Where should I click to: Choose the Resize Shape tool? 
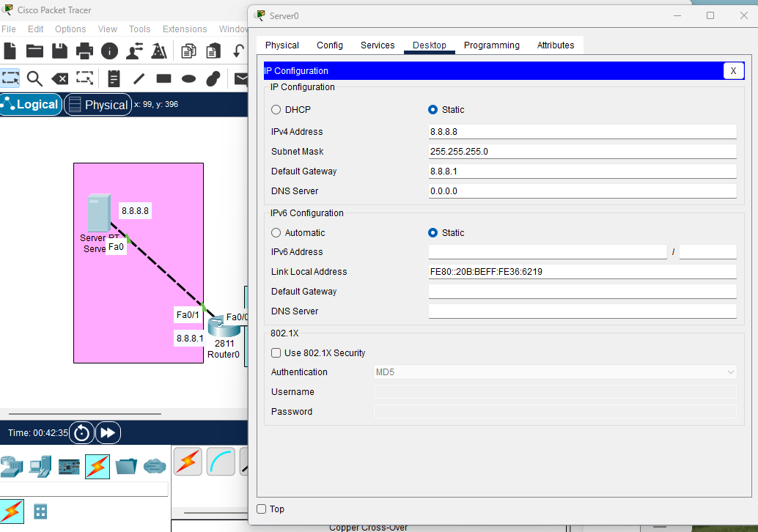(x=84, y=78)
